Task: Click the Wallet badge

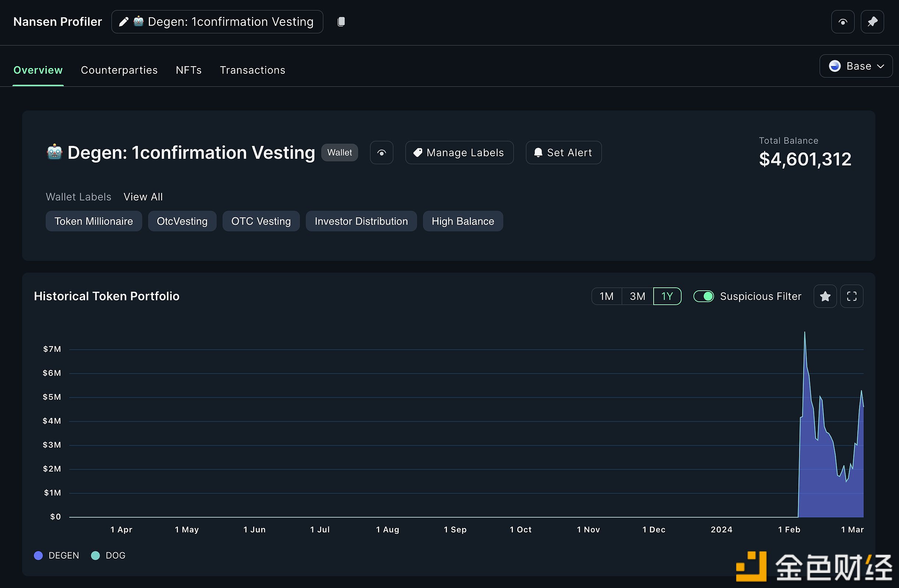Action: (340, 153)
